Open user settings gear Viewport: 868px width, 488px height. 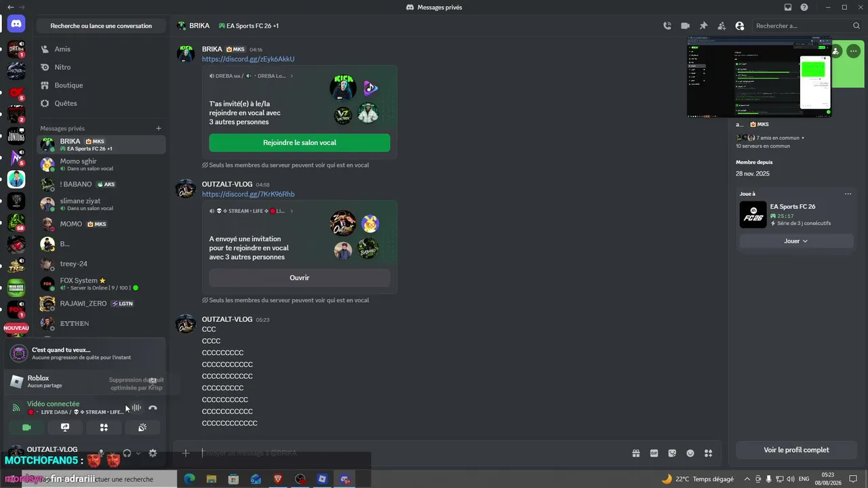pos(153,453)
